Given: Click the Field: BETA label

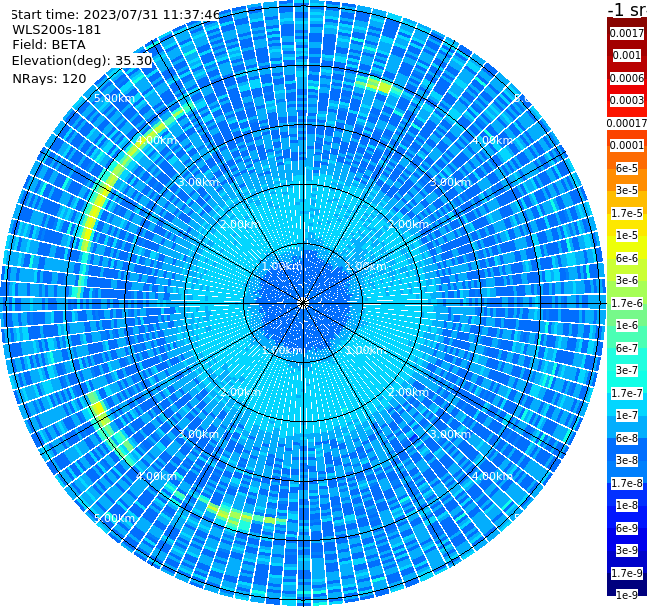Looking at the screenshot, I should point(49,45).
